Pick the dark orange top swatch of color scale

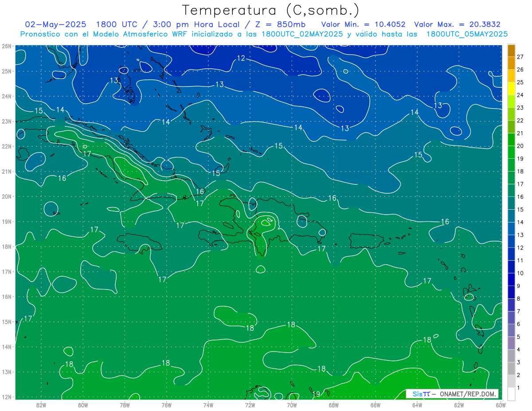click(512, 51)
